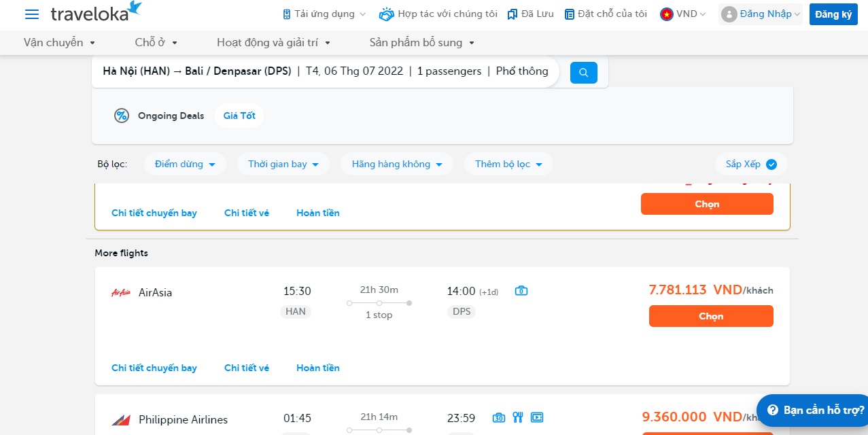The width and height of the screenshot is (868, 435).
Task: Click the Đăng ký register button
Action: pos(833,14)
